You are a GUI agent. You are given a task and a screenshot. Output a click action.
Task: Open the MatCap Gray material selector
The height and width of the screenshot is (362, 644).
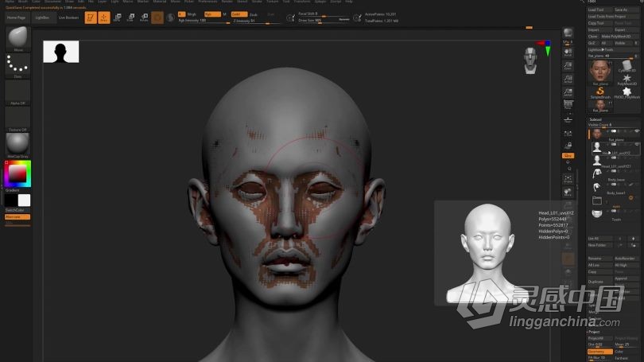tap(17, 146)
